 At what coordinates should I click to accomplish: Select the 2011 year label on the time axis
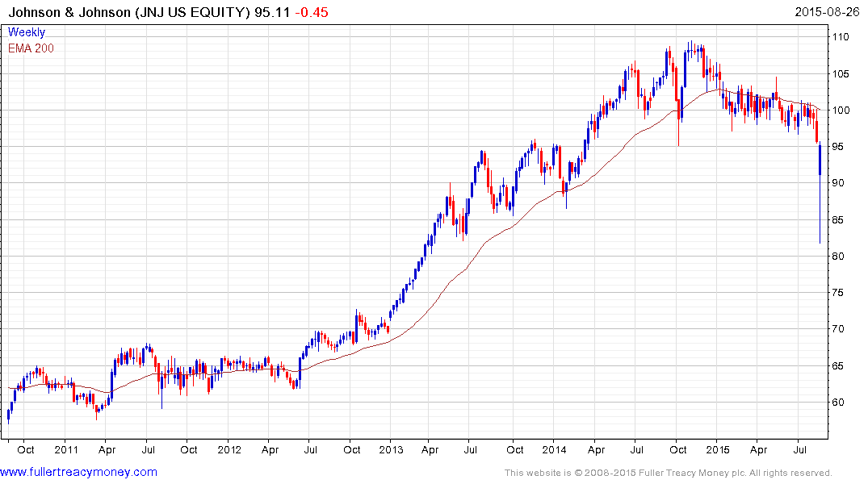(66, 449)
